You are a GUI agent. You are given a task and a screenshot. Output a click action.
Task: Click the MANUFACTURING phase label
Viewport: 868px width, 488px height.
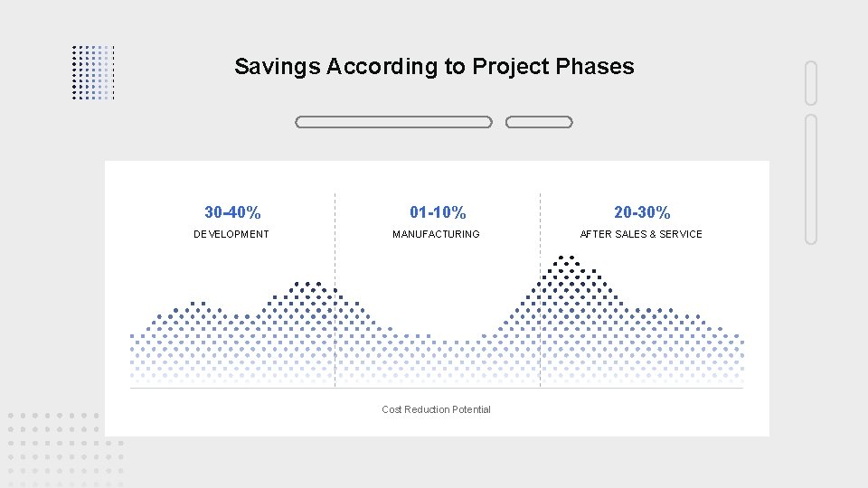point(436,234)
